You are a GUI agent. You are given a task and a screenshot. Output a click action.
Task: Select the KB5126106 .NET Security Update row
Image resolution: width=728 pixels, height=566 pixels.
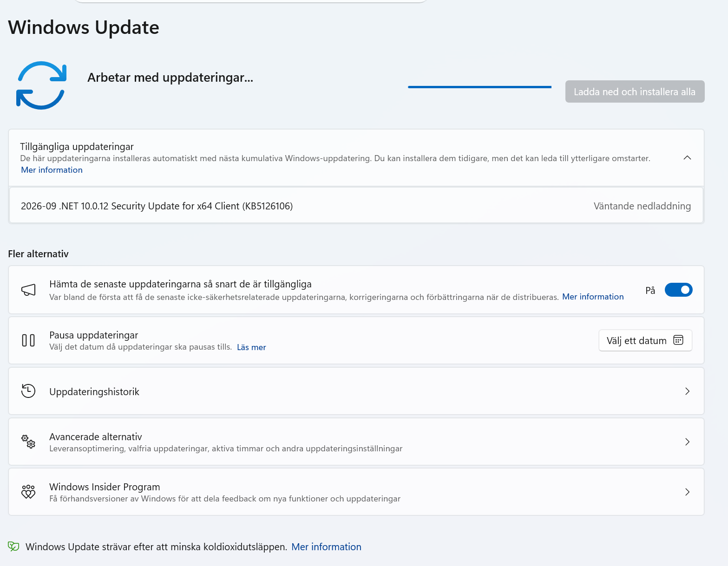click(356, 206)
